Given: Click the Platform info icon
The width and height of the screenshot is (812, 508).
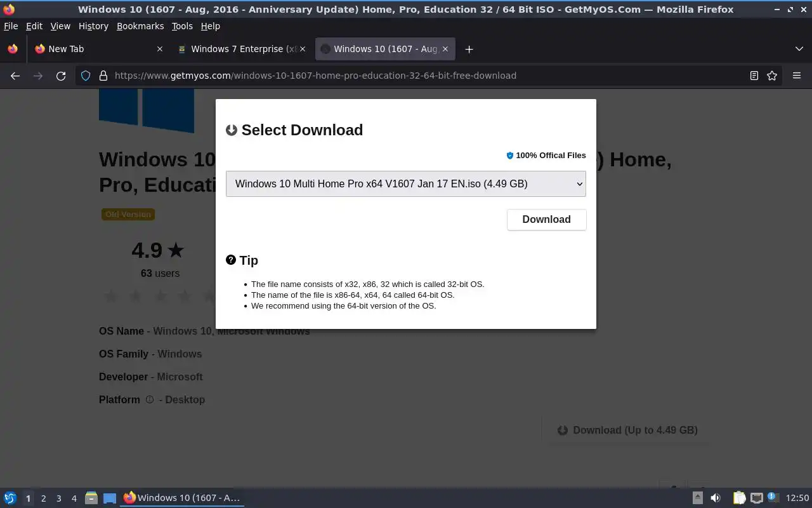Looking at the screenshot, I should (150, 399).
